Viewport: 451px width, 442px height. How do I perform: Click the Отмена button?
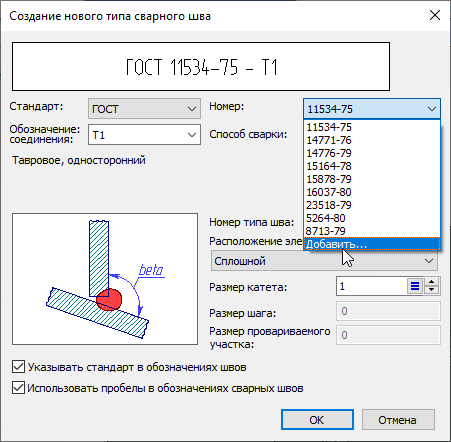click(398, 420)
